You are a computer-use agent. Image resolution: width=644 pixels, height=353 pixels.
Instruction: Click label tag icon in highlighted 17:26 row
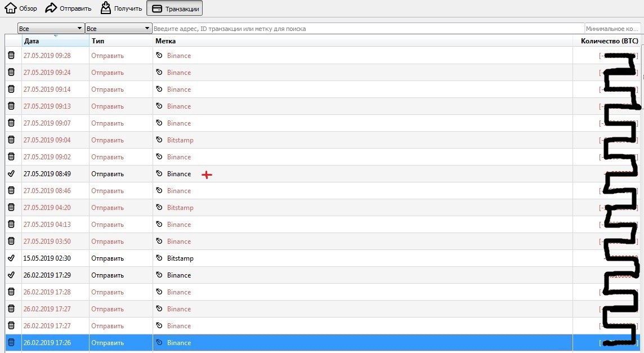pos(159,342)
